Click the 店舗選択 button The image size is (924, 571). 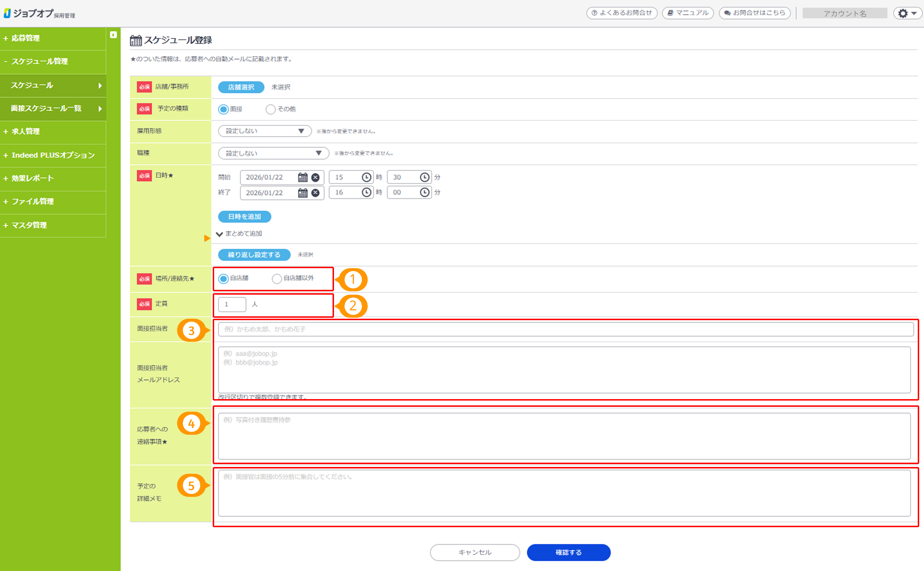coord(241,87)
